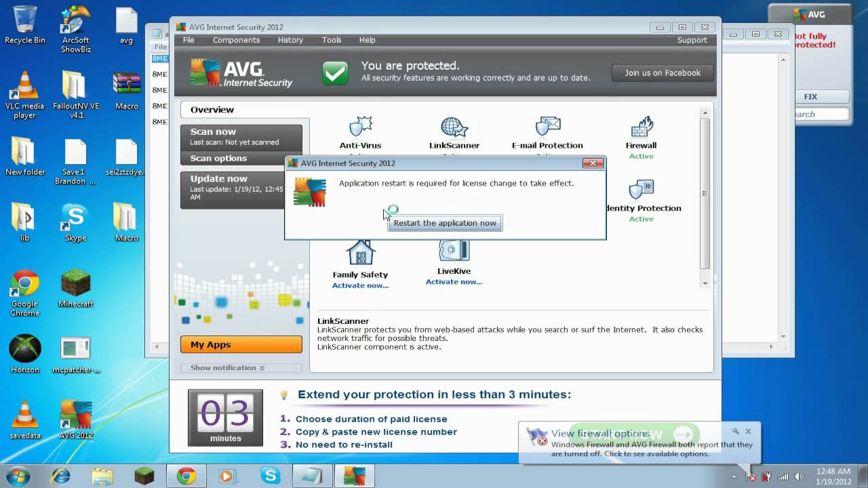Close the restart required dialog
The width and height of the screenshot is (868, 488).
point(593,163)
